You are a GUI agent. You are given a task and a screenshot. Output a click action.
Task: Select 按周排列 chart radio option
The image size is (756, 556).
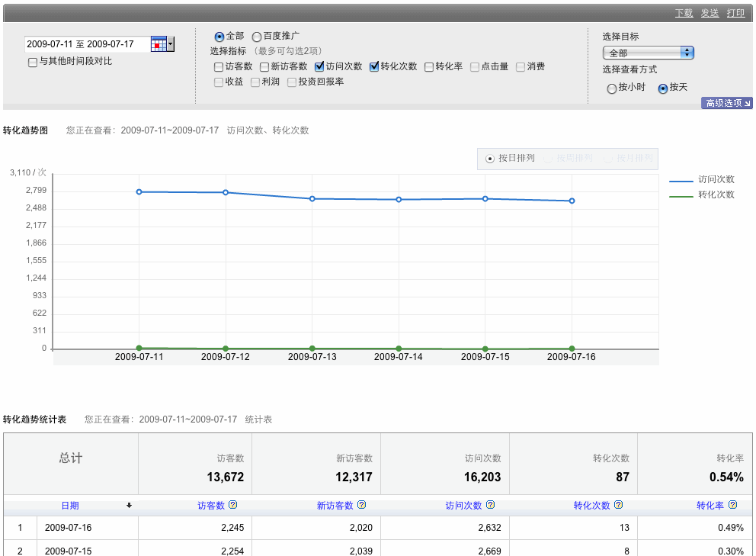pos(548,159)
